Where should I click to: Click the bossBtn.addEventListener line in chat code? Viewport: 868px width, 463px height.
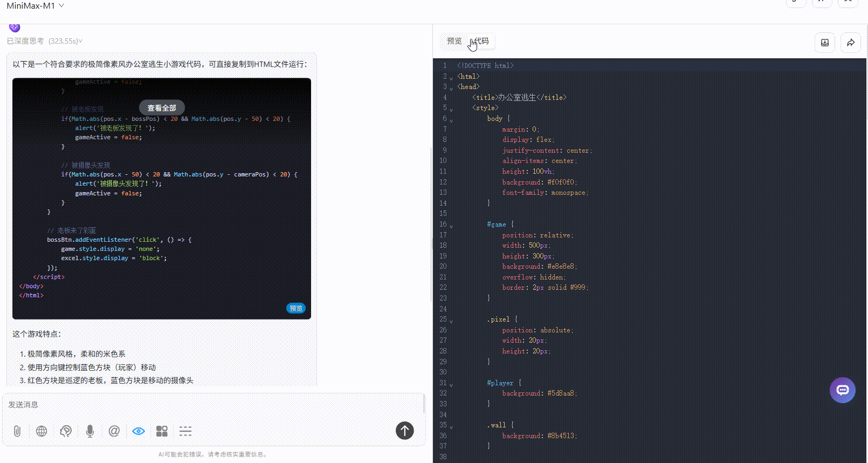119,240
